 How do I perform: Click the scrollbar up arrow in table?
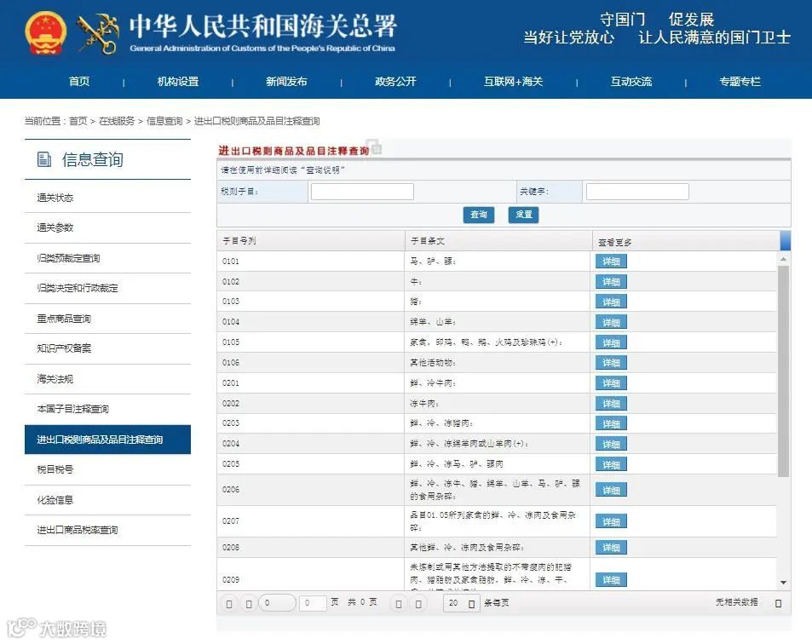[783, 259]
